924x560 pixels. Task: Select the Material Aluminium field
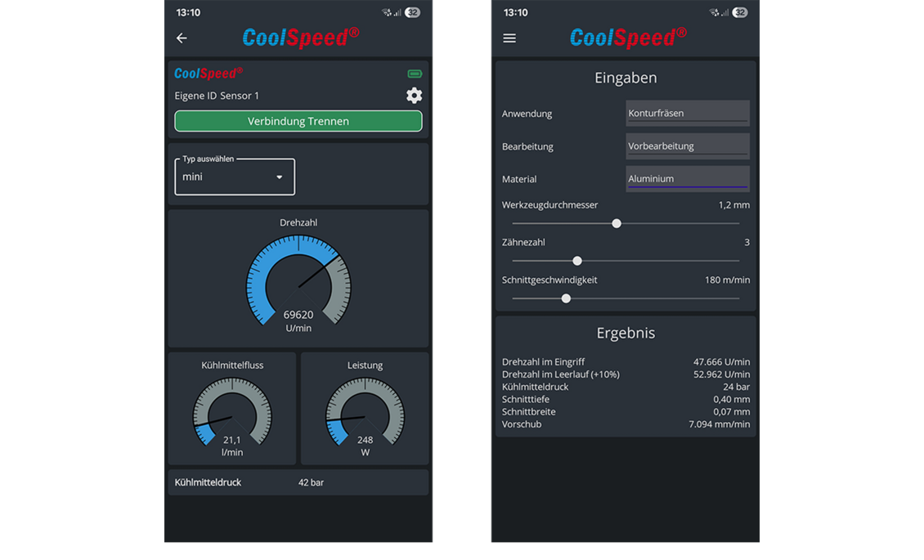(x=687, y=179)
